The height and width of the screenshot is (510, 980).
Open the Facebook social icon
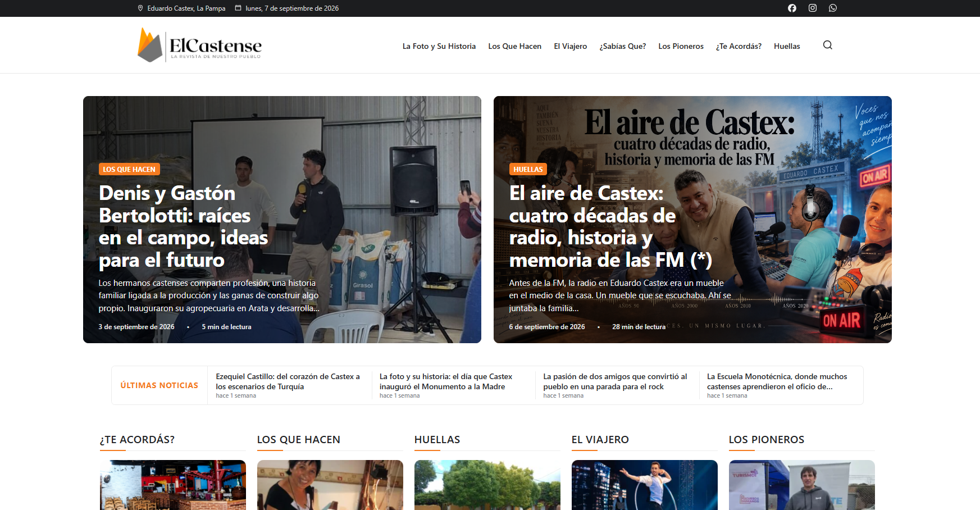coord(792,8)
